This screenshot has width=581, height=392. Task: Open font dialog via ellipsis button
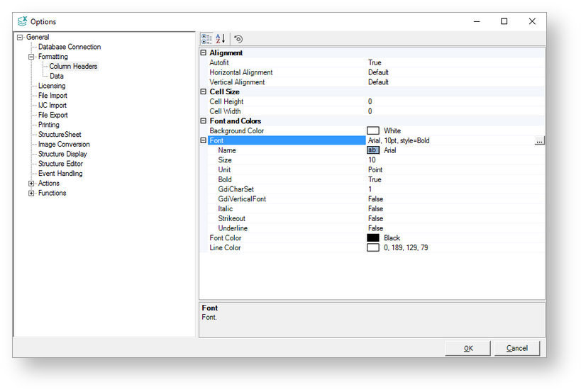click(x=539, y=141)
